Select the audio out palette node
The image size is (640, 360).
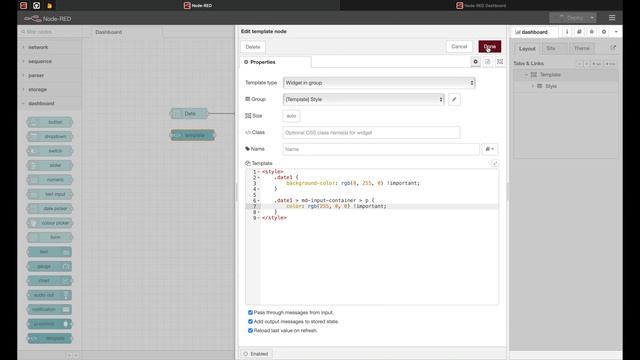tap(50, 295)
